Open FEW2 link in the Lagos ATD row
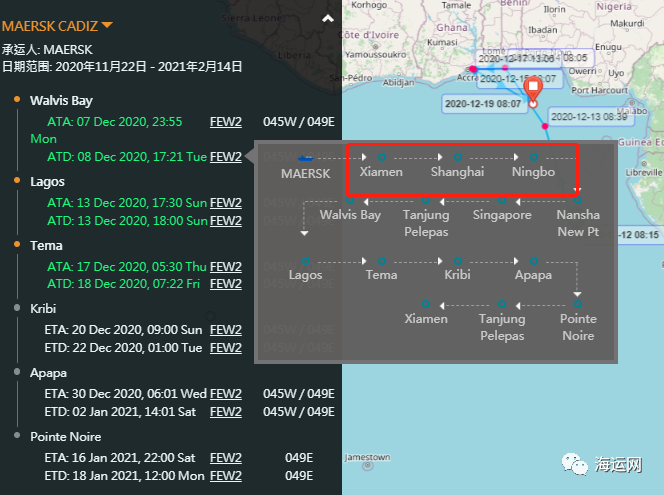Viewport: 664px width, 495px height. pyautogui.click(x=226, y=221)
